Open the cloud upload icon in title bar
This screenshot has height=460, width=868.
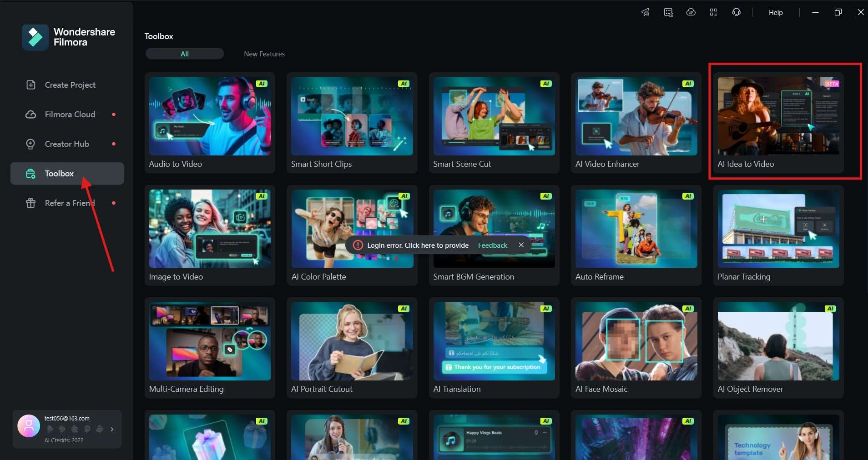(x=691, y=12)
